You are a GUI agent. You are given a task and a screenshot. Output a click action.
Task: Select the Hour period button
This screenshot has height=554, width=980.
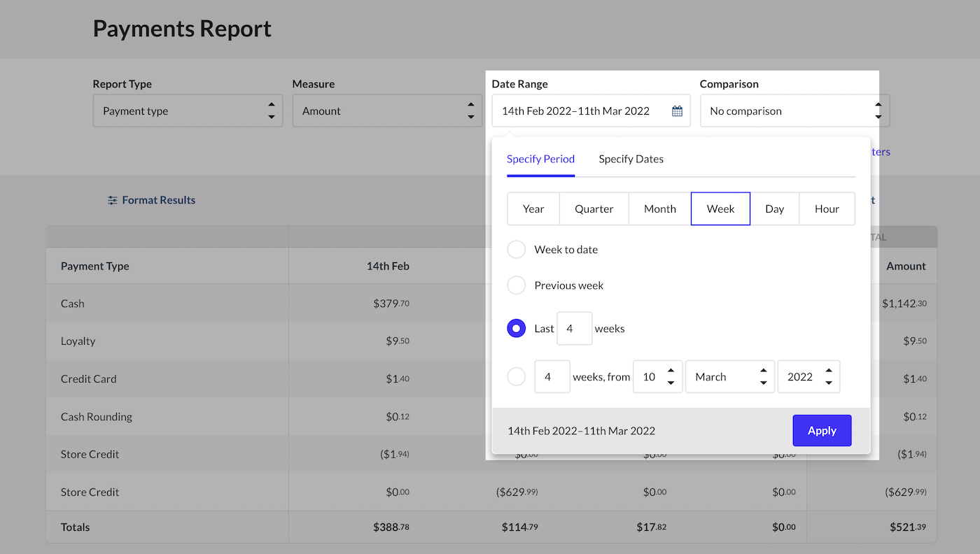click(827, 209)
